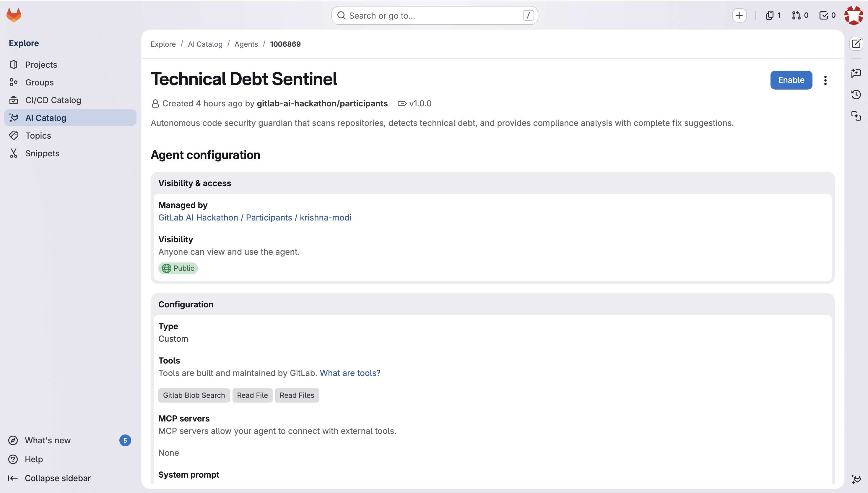This screenshot has height=493, width=868.
Task: Select Topics in the sidebar
Action: pos(38,136)
